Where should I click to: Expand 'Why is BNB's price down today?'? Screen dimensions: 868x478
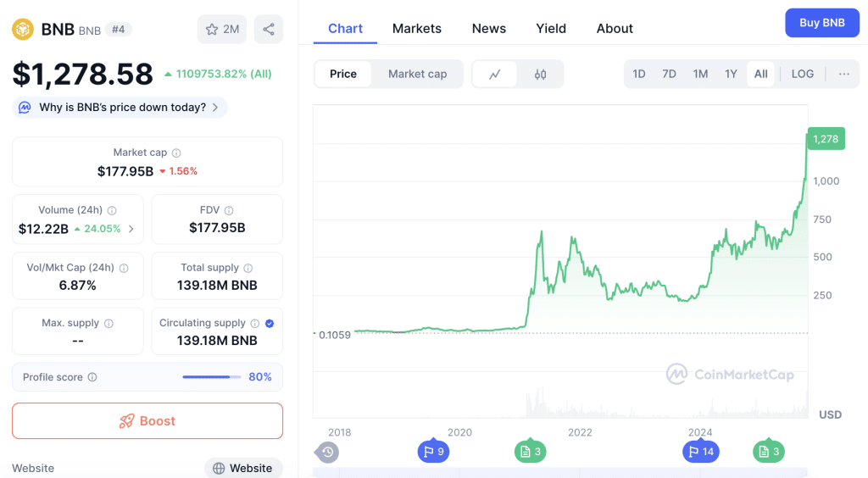click(120, 108)
